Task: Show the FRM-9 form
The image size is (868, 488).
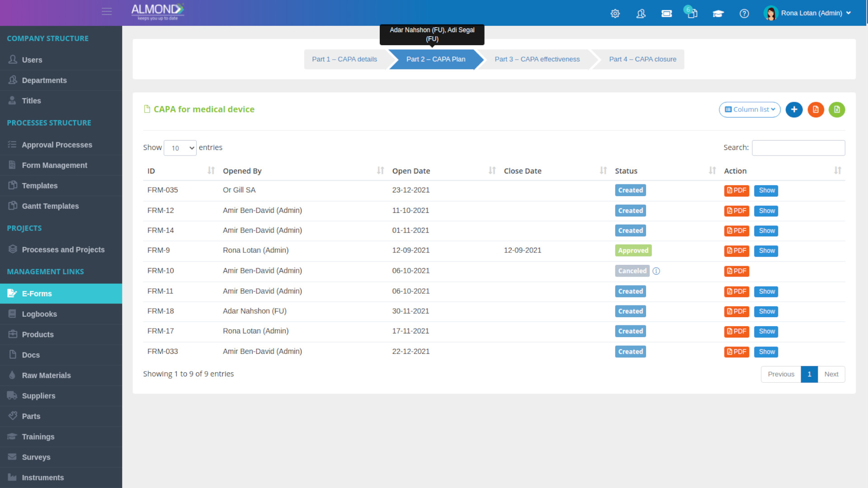Action: (766, 251)
